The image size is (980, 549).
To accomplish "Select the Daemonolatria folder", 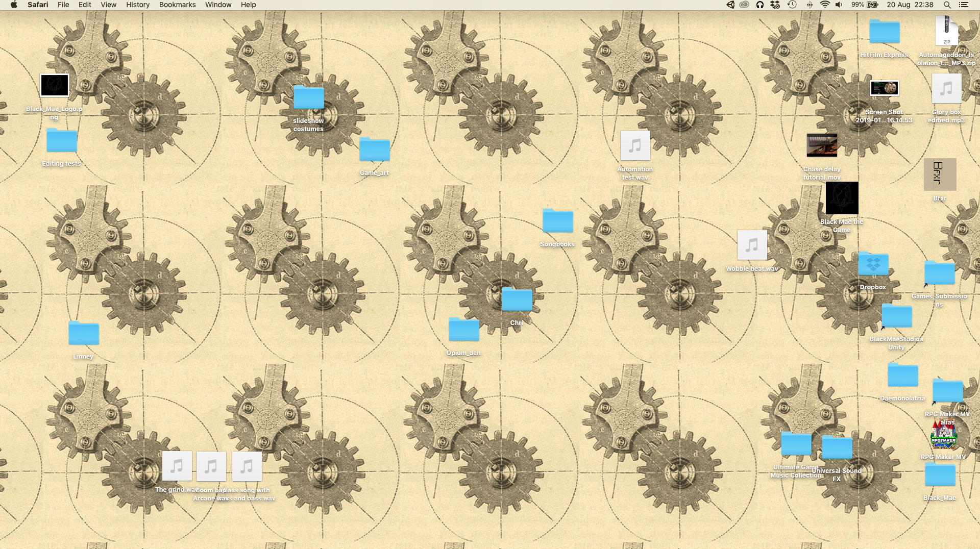I will click(903, 376).
